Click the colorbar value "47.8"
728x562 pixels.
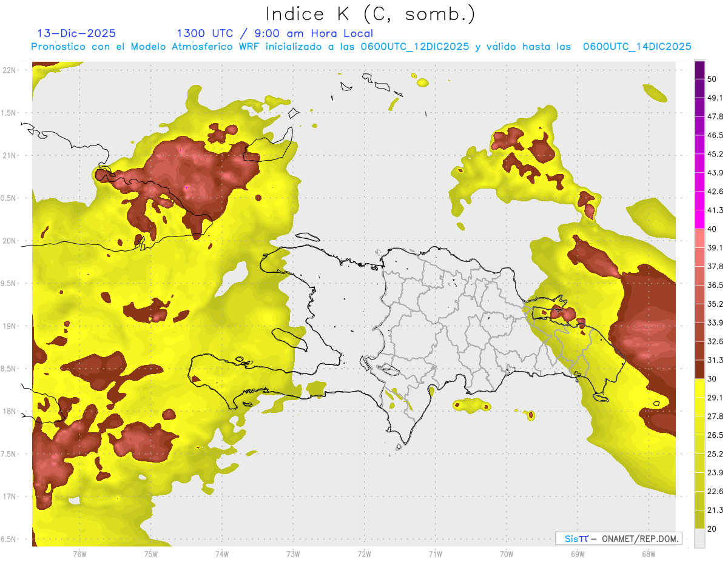click(715, 116)
